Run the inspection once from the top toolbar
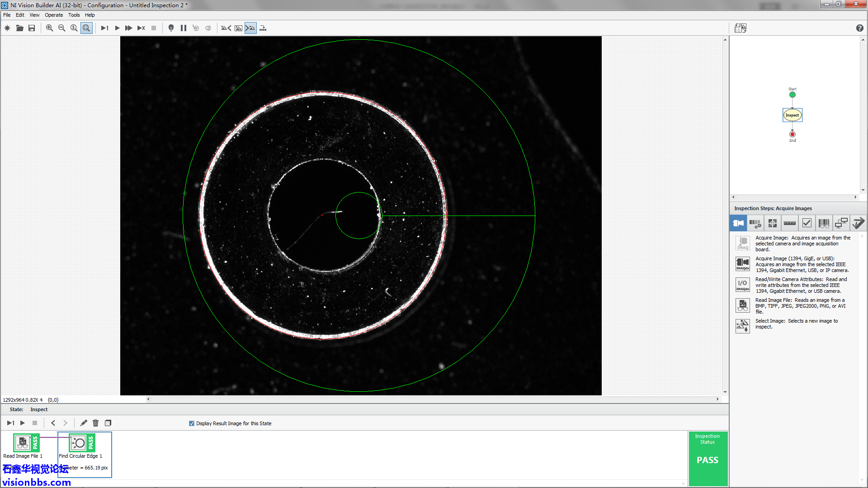 (104, 28)
